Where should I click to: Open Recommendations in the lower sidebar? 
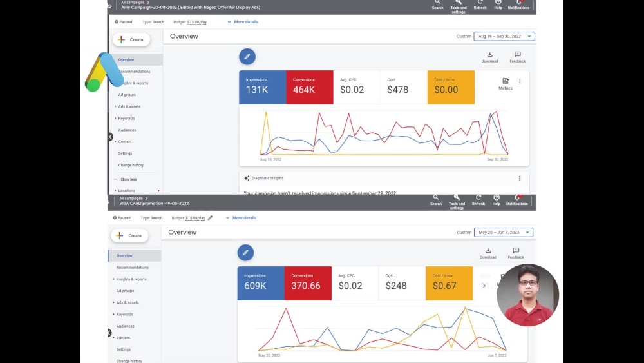point(132,267)
